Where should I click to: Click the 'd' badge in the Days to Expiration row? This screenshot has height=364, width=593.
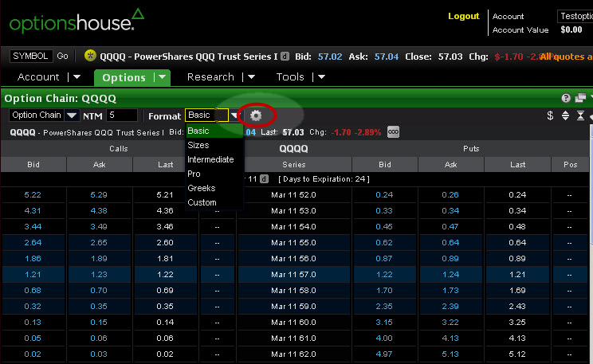coord(265,178)
